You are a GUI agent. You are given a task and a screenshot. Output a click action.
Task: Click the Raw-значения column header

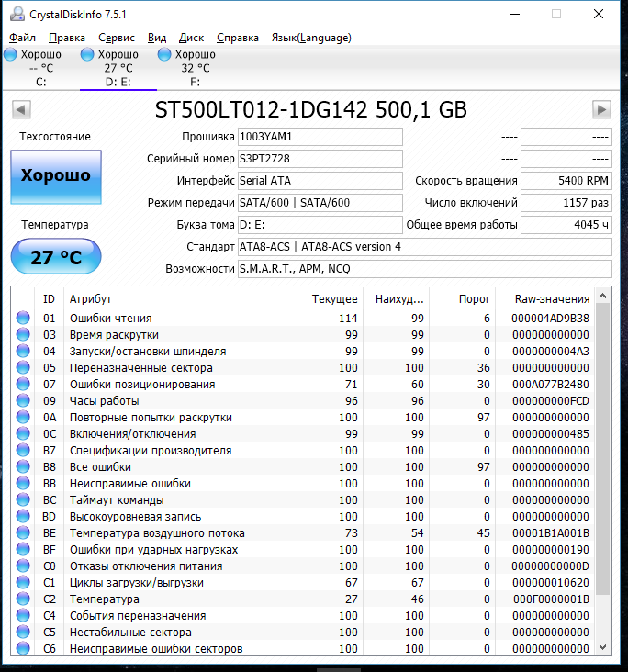click(x=544, y=298)
